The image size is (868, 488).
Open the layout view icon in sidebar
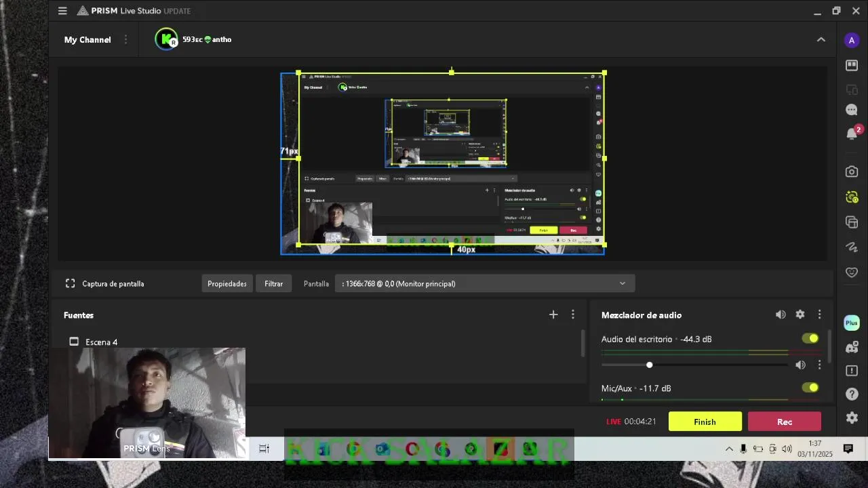[852, 65]
